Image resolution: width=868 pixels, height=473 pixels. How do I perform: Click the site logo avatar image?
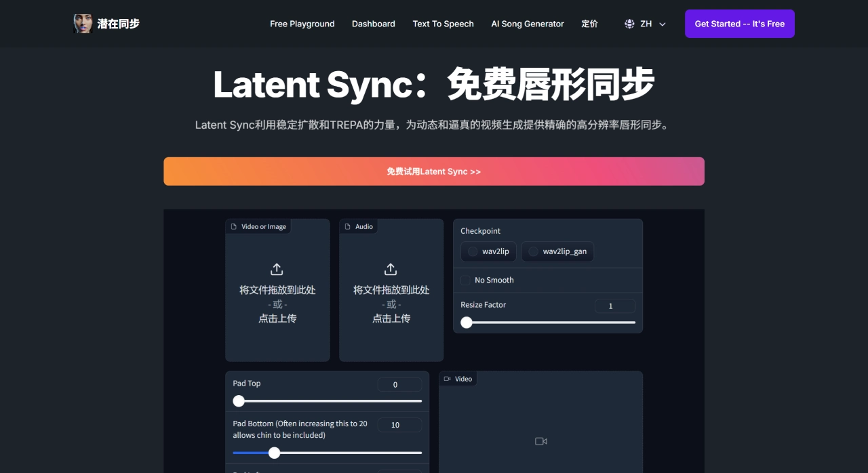(x=83, y=24)
